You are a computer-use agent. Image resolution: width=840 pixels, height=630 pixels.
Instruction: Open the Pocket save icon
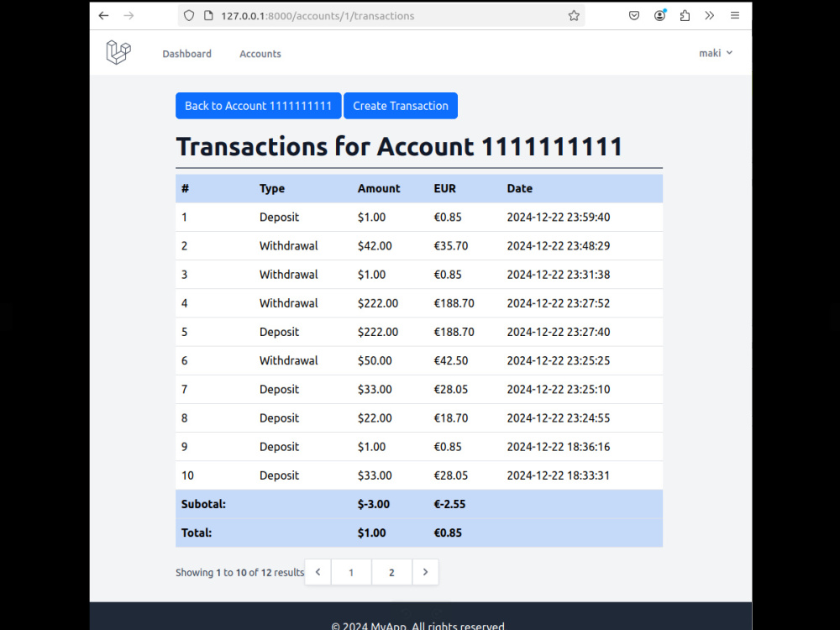(633, 15)
